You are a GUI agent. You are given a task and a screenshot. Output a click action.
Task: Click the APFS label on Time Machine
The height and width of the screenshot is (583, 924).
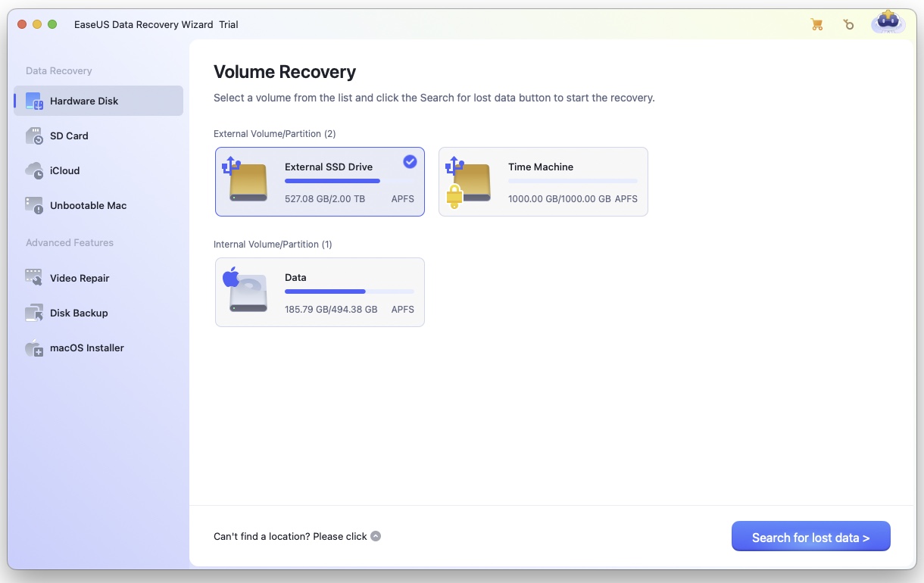(x=626, y=199)
